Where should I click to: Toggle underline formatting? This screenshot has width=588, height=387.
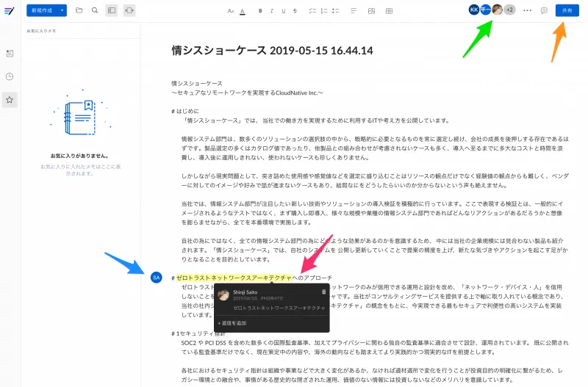click(x=284, y=11)
